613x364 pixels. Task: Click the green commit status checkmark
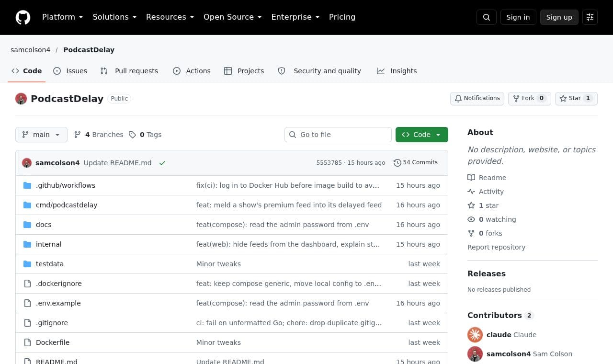(162, 163)
